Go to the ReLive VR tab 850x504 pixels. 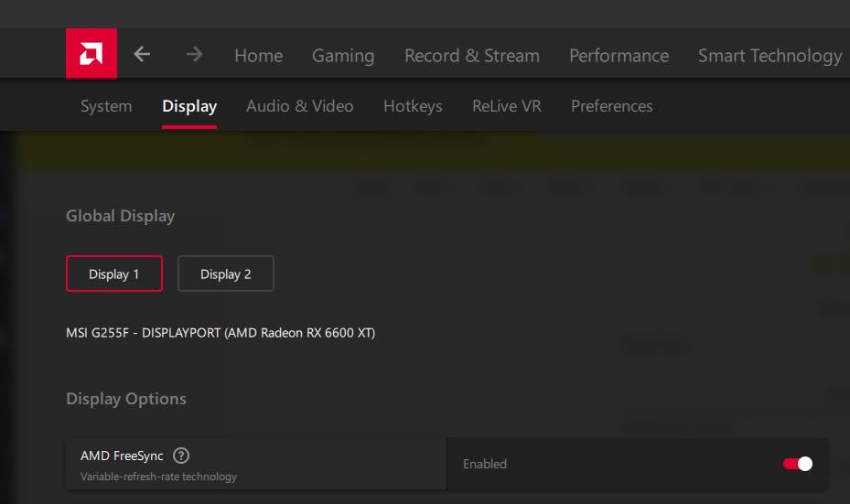506,106
